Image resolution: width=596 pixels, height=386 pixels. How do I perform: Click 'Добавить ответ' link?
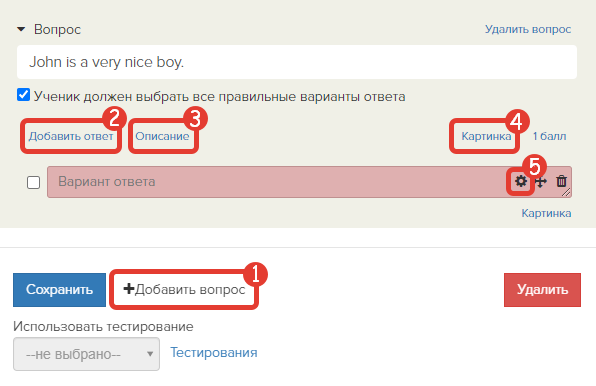71,136
